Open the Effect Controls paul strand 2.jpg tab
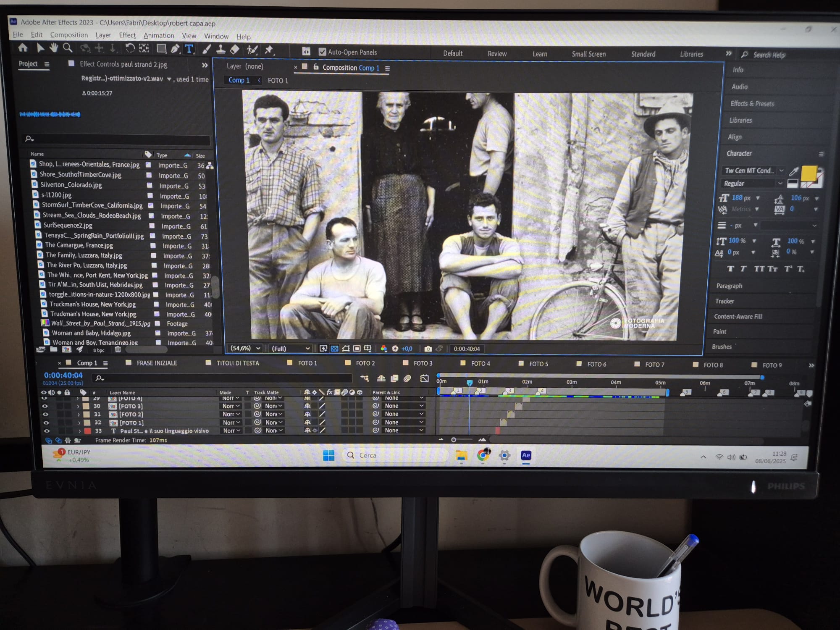This screenshot has height=630, width=840. [x=123, y=64]
